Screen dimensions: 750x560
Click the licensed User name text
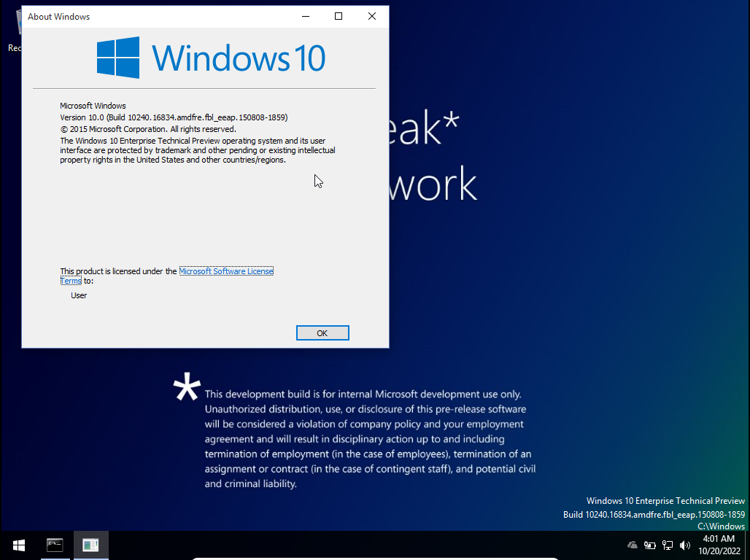[x=79, y=295]
